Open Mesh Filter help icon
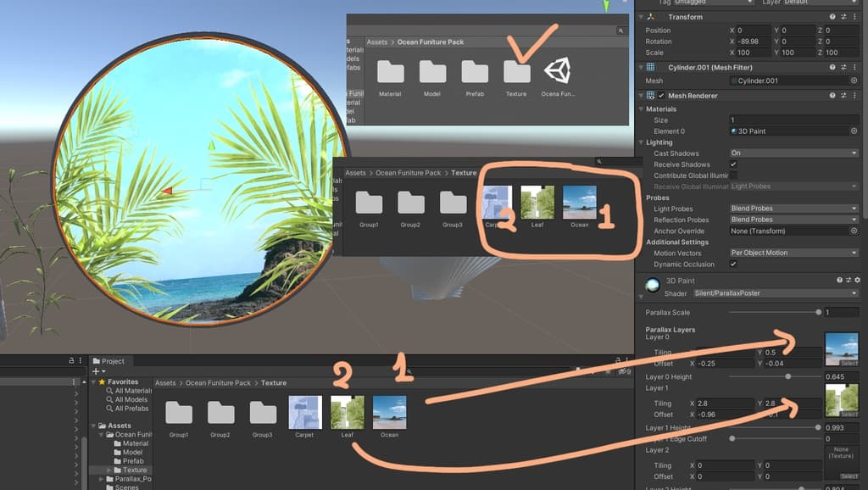868x490 pixels. (832, 67)
